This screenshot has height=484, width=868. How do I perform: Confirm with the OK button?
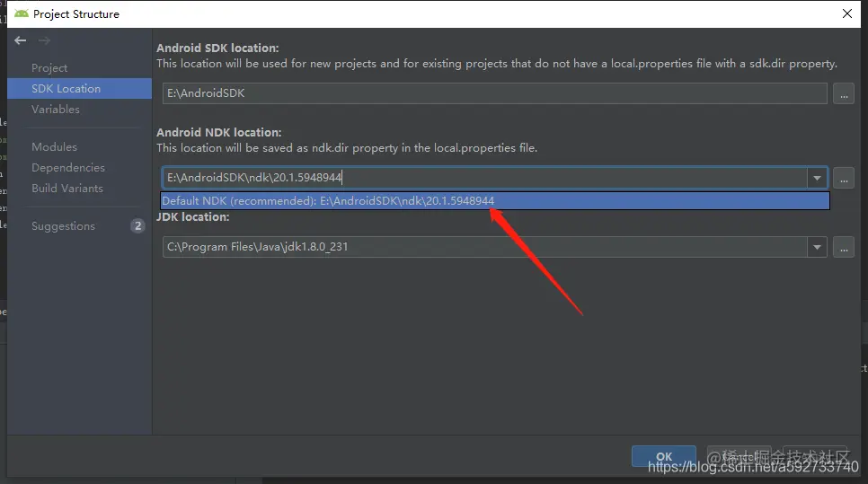[664, 456]
